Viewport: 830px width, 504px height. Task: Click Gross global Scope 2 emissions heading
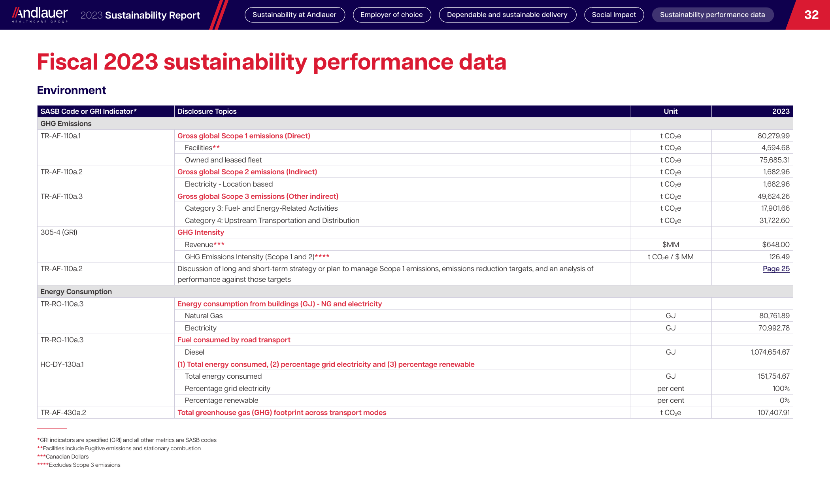[x=247, y=172]
